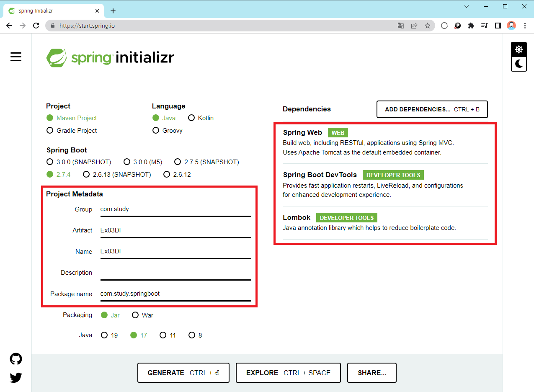
Task: Open a new browser tab
Action: coord(113,11)
